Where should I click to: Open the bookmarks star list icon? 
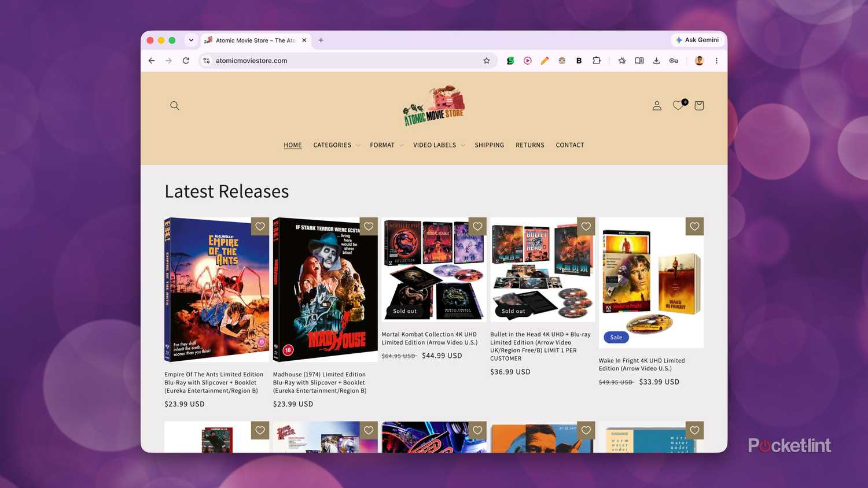[x=622, y=61]
